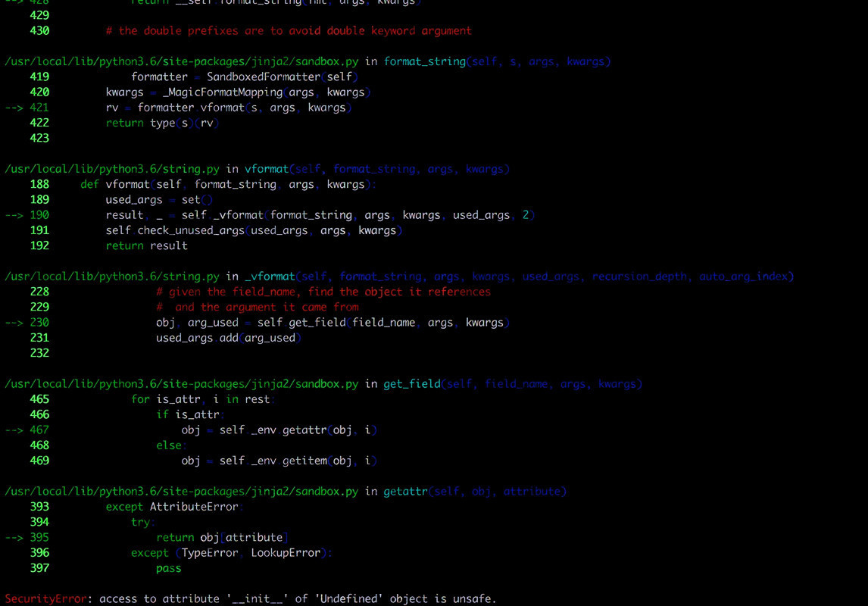
Task: Click the arrow marker at line 467
Action: [x=14, y=430]
